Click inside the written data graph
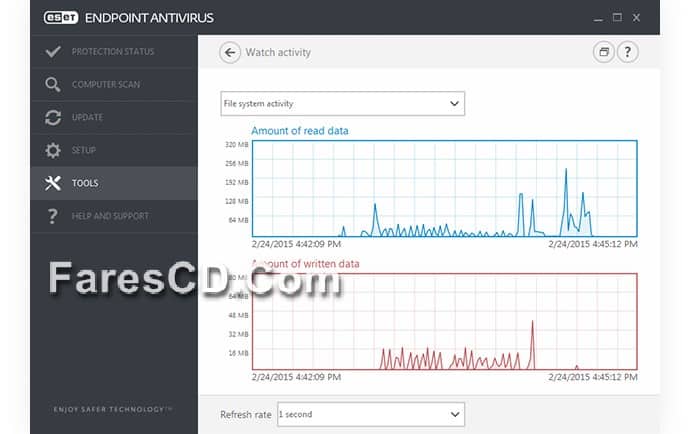The width and height of the screenshot is (690, 434). [444, 321]
